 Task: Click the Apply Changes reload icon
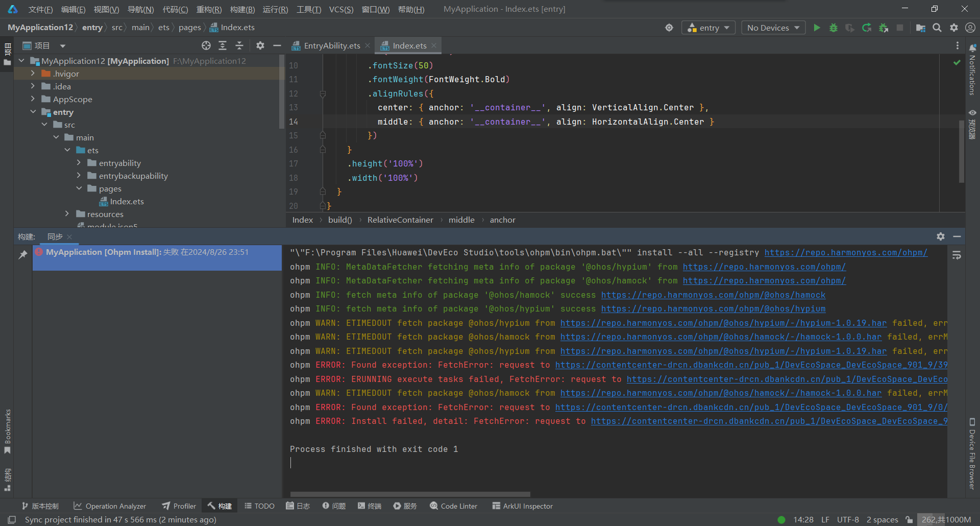[x=867, y=28]
